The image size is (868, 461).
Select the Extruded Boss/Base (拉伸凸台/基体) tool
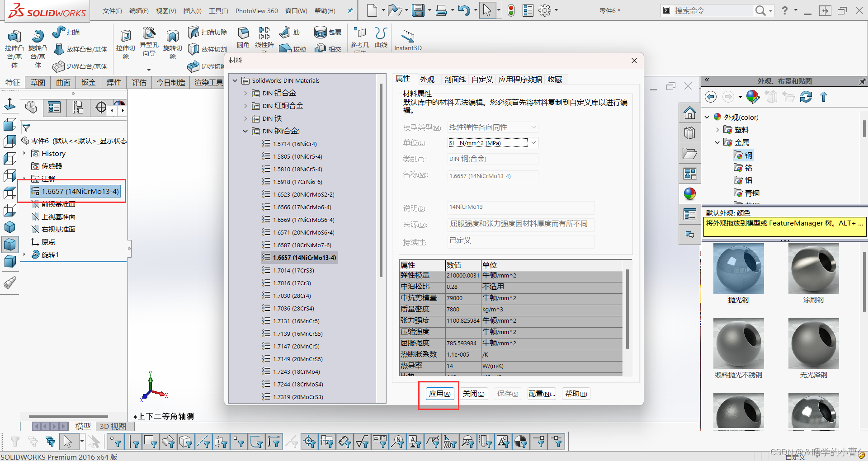point(14,48)
